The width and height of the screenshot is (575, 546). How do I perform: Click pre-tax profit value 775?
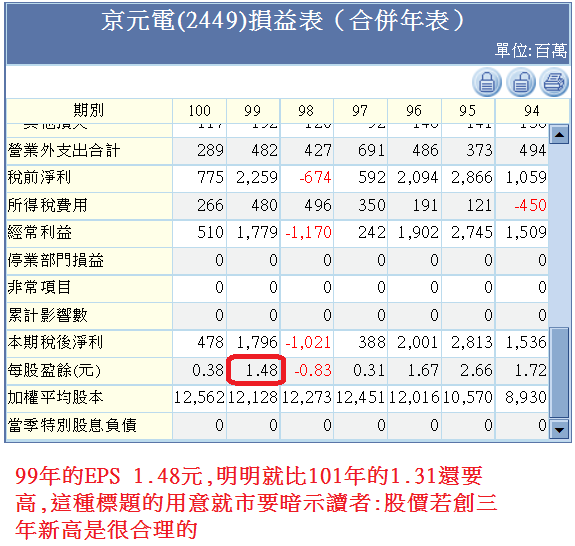click(x=210, y=177)
